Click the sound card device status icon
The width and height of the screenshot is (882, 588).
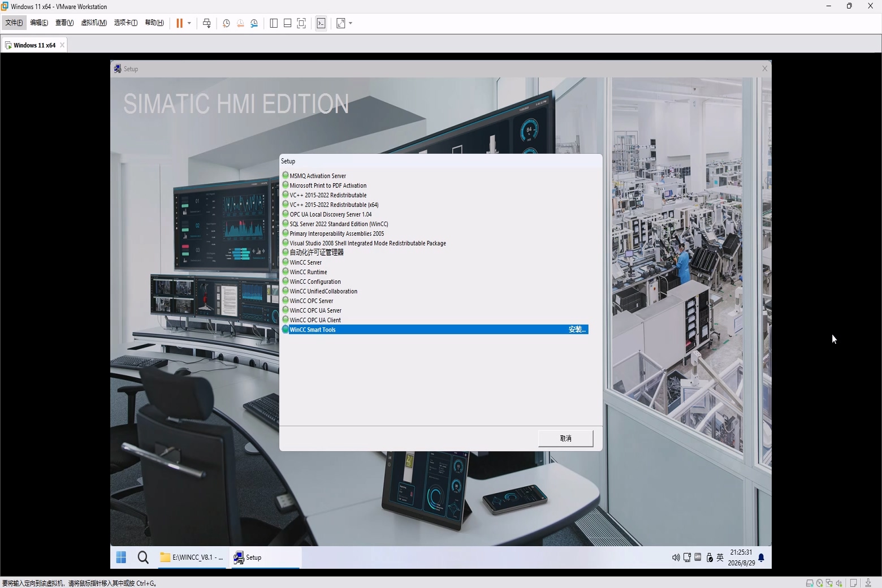839,583
